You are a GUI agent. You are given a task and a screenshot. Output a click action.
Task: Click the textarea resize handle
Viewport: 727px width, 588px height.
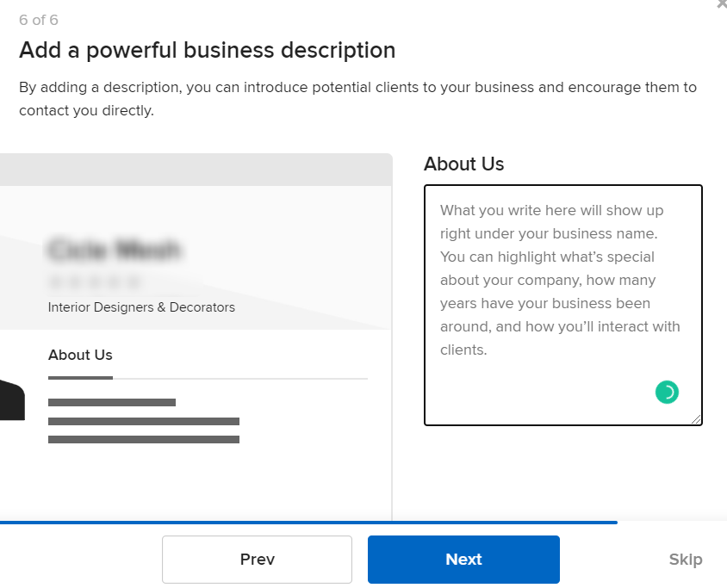[698, 419]
